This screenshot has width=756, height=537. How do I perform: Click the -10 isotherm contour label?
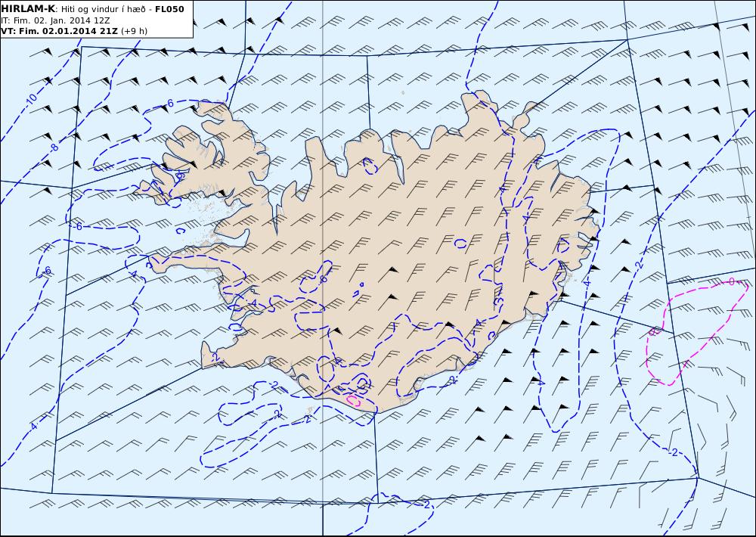click(x=31, y=100)
